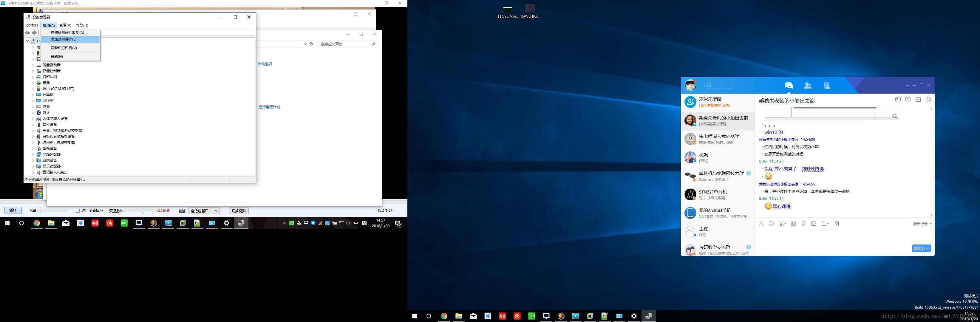Expand the 端口 (COM 和 LPT) node
The height and width of the screenshot is (322, 980).
pos(33,89)
